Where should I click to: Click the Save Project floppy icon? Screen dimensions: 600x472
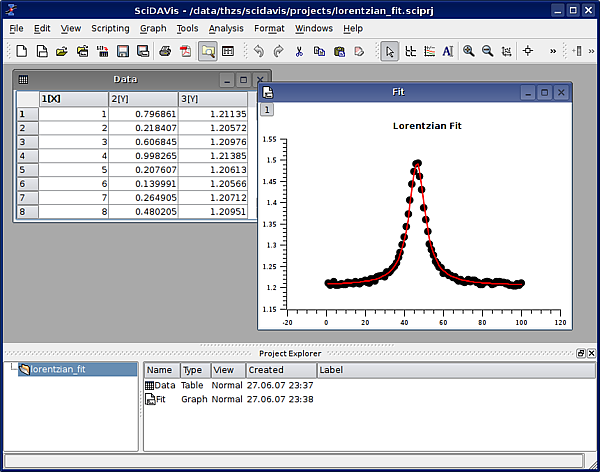tap(123, 51)
